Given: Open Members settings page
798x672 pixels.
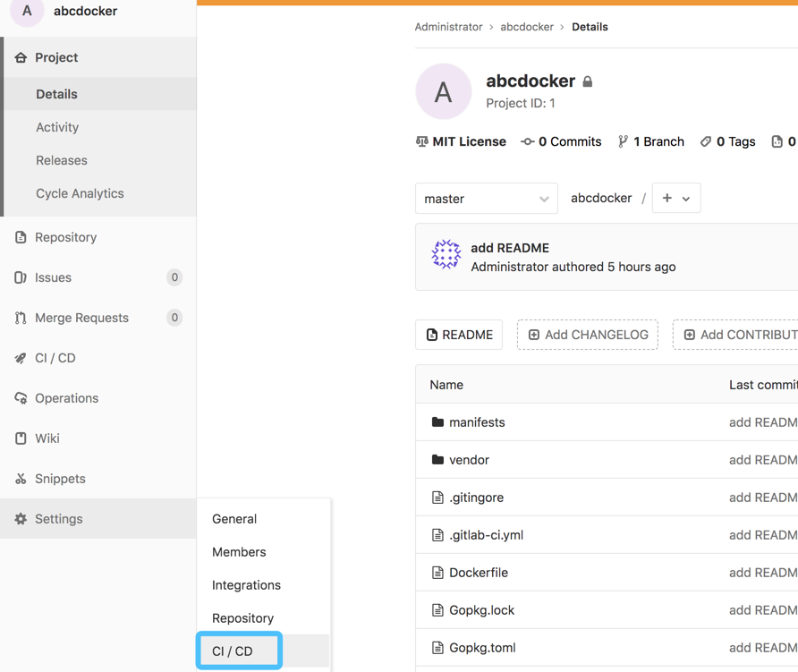Looking at the screenshot, I should pos(239,552).
